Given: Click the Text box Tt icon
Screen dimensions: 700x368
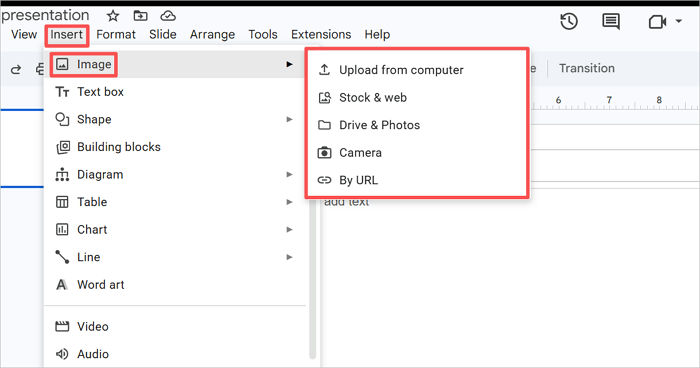Looking at the screenshot, I should click(62, 92).
